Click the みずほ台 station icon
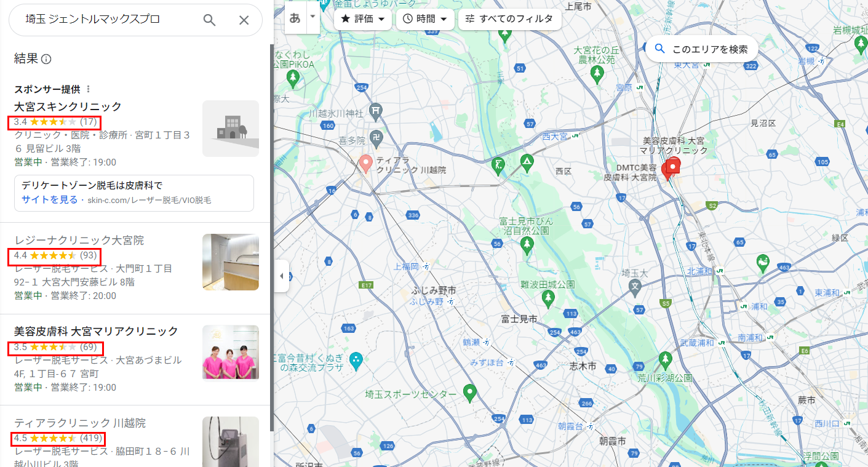868x467 pixels. [x=511, y=362]
